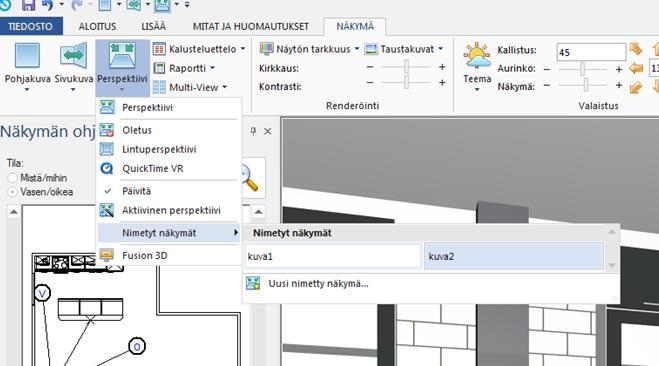Click the Kallistus value field
The width and height of the screenshot is (659, 366).
tap(591, 52)
